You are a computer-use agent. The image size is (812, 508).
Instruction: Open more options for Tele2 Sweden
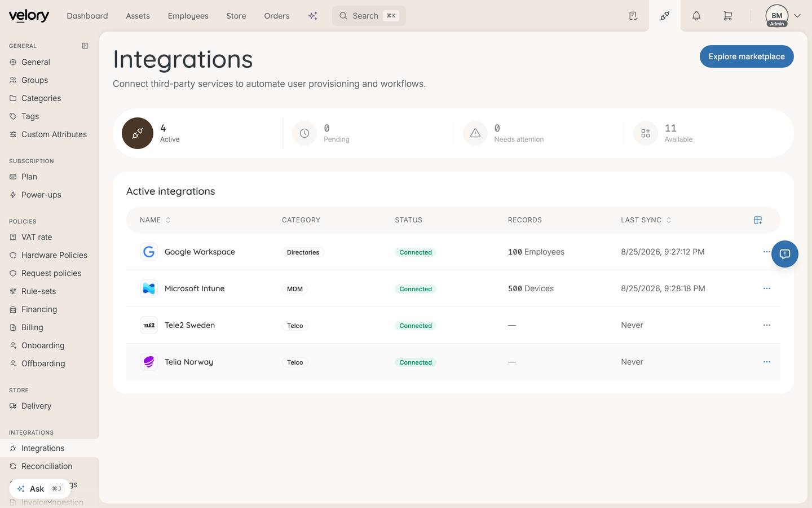(767, 325)
